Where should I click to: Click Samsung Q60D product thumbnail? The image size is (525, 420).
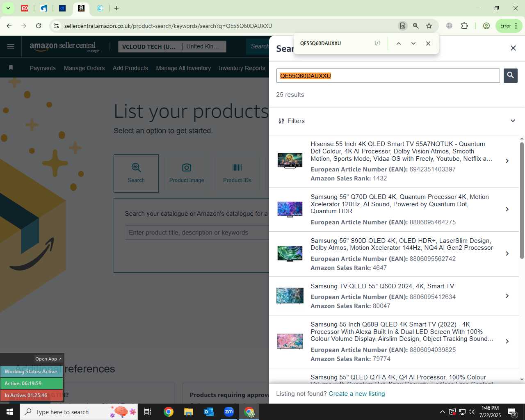(x=290, y=296)
